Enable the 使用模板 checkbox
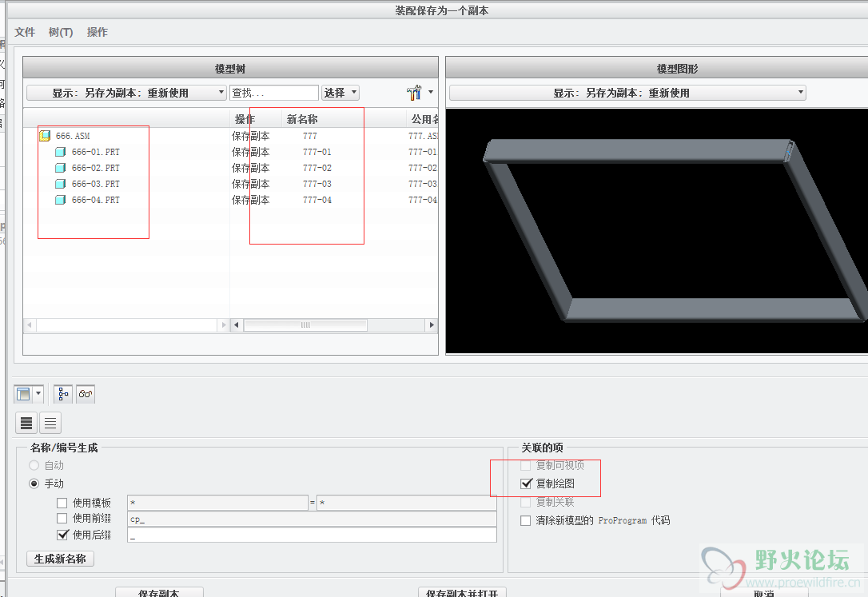Image resolution: width=868 pixels, height=597 pixels. pos(62,503)
